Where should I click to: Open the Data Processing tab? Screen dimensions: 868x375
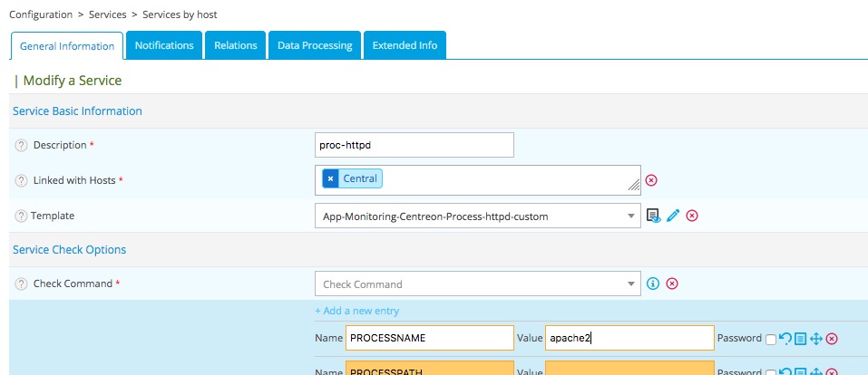tap(315, 45)
